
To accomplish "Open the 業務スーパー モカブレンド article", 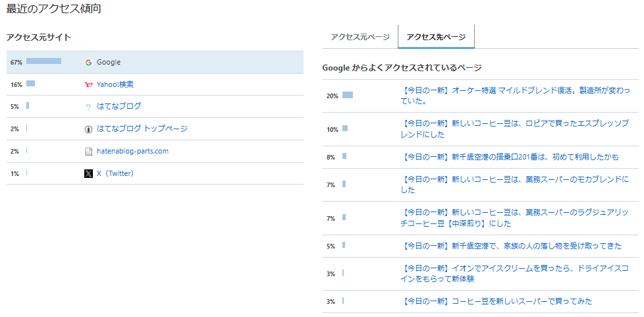I will pos(515,185).
